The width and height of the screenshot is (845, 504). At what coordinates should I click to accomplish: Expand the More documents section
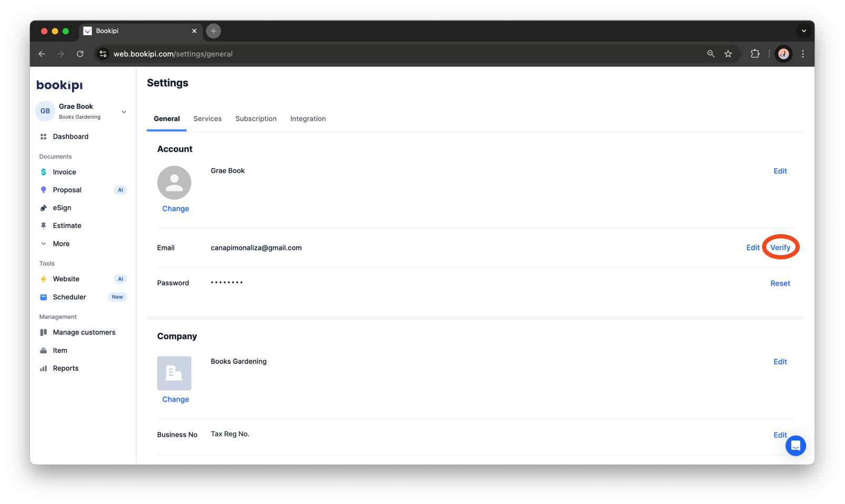point(61,243)
